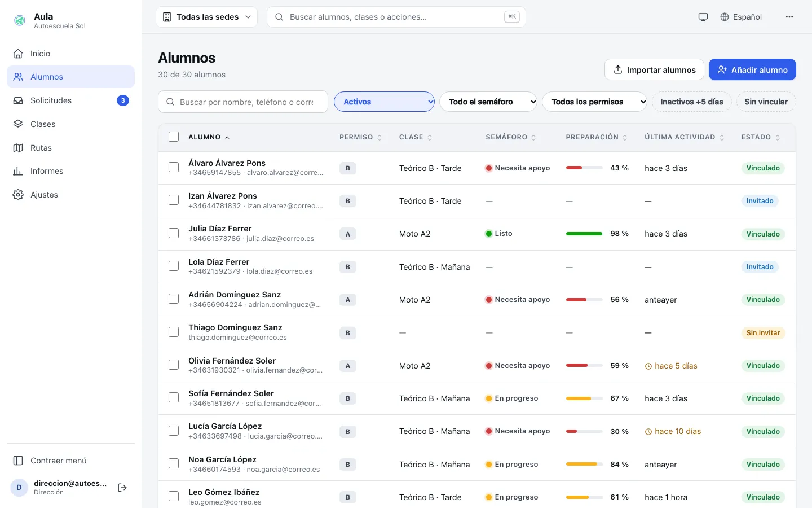Click the Solicitudes badge showing 3
Viewport: 812px width, 508px height.
coord(123,100)
